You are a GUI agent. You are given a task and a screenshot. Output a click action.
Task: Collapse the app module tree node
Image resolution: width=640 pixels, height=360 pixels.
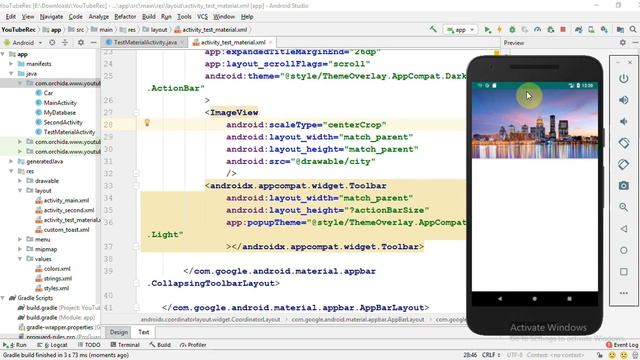click(3, 54)
